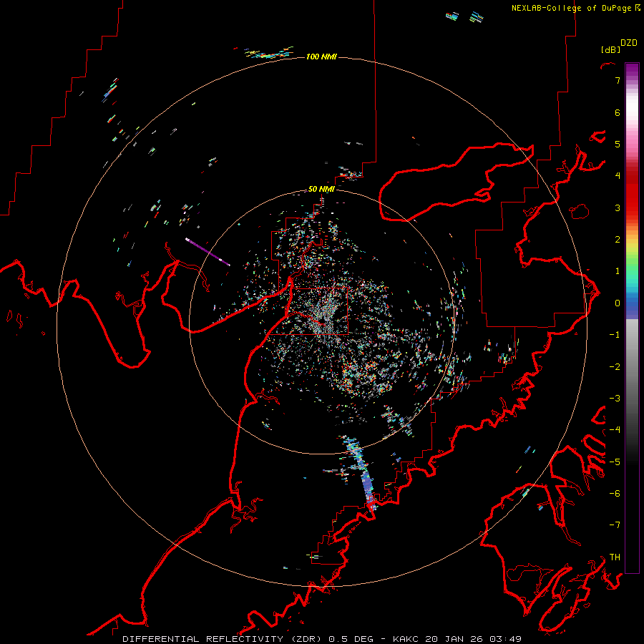Click the 100 NMI range ring label

pos(321,57)
